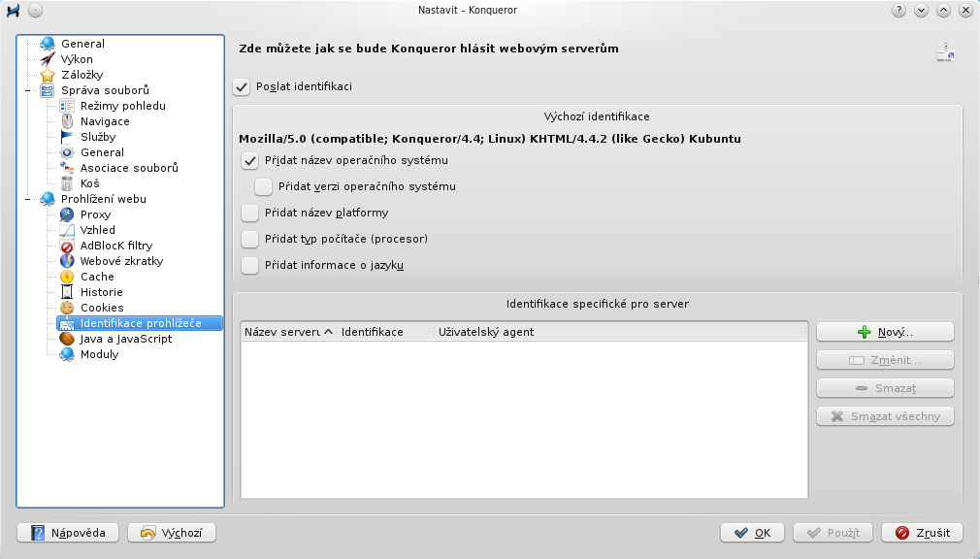This screenshot has width=980, height=559.
Task: Click the Služby flag icon
Action: click(x=67, y=137)
